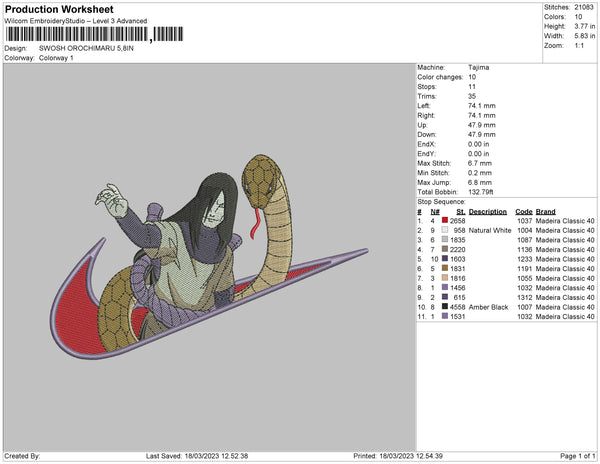Click the red swatch for stop 1 (2658)

coord(445,220)
